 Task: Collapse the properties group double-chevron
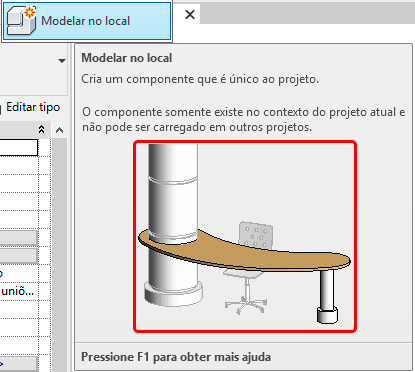click(x=42, y=129)
